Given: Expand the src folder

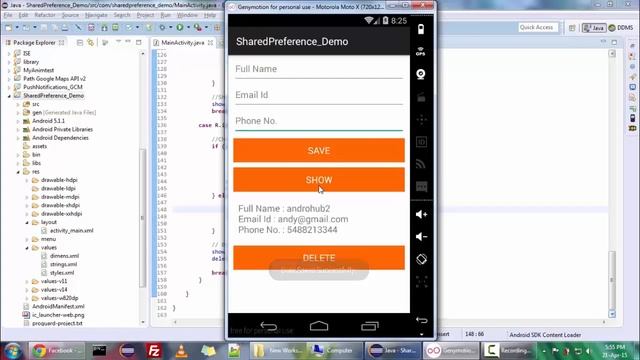Looking at the screenshot, I should (x=18, y=104).
